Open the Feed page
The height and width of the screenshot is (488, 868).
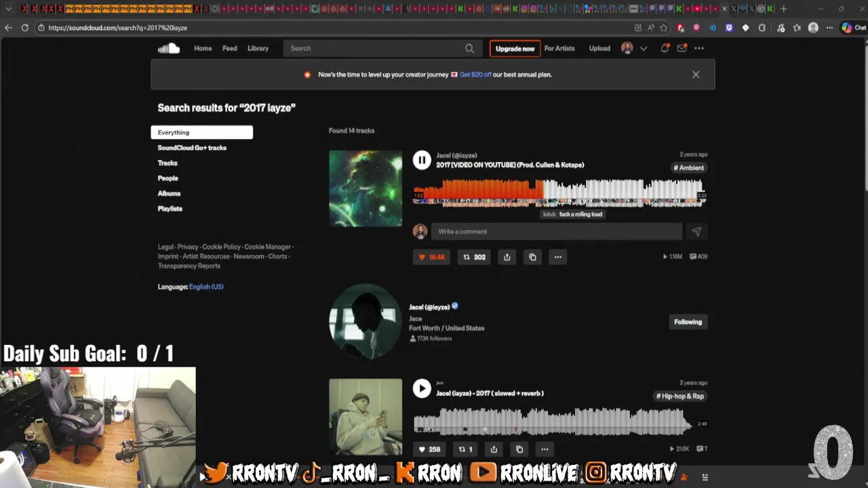(230, 48)
